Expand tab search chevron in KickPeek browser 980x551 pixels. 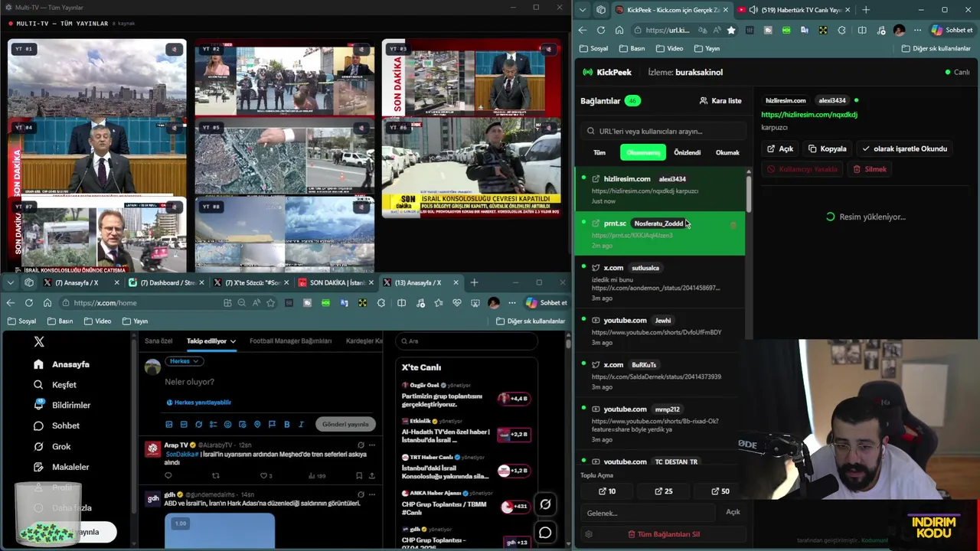(583, 10)
